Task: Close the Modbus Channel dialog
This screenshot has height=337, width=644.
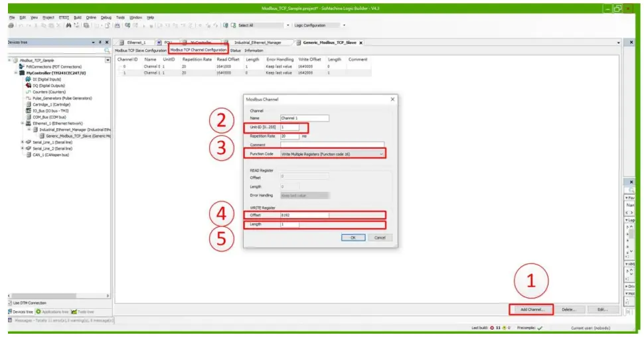Action: pos(392,99)
